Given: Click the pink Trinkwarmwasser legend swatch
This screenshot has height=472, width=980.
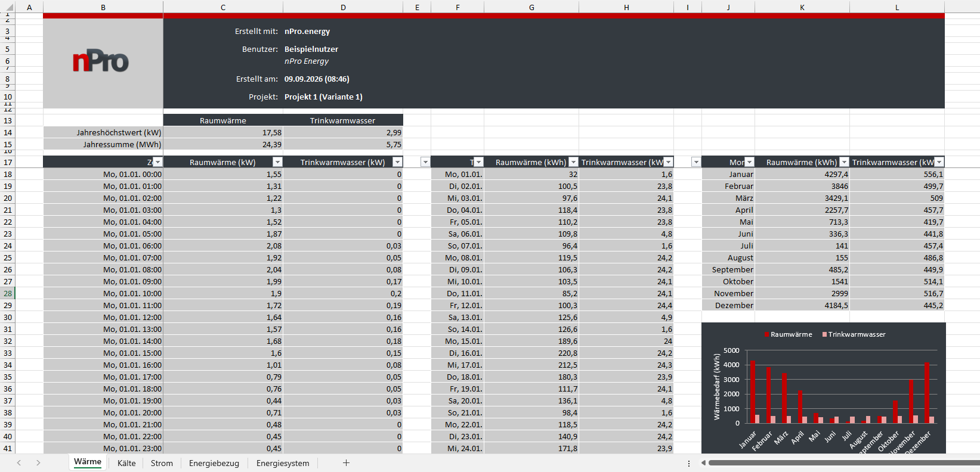Looking at the screenshot, I should tap(824, 334).
